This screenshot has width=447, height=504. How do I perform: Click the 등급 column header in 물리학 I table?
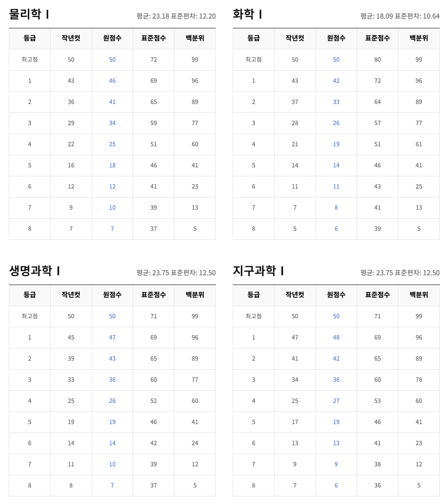[x=29, y=38]
